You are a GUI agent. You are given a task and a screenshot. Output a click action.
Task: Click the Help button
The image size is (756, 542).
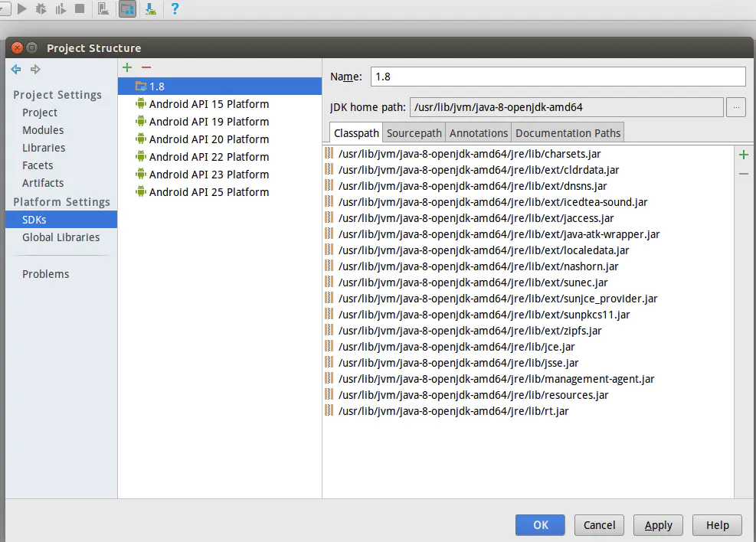[718, 524]
